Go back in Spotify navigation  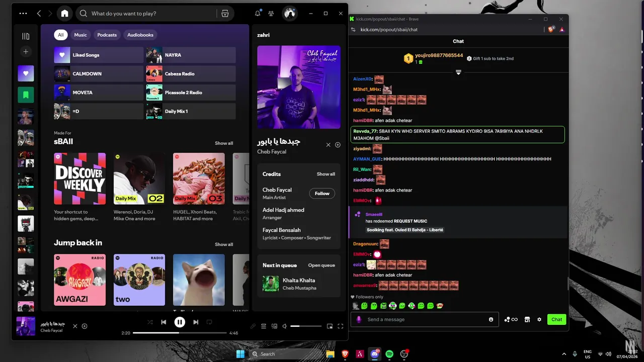[39, 14]
